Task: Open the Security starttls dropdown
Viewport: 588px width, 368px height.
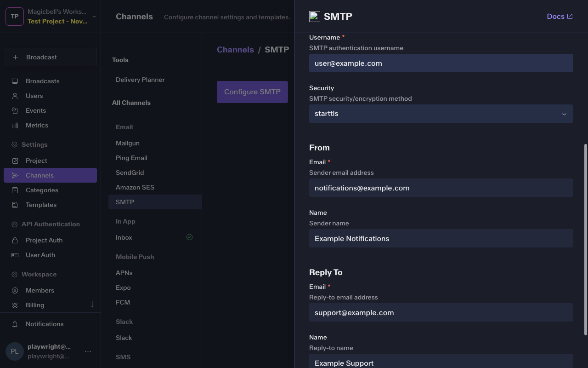Action: pos(441,114)
